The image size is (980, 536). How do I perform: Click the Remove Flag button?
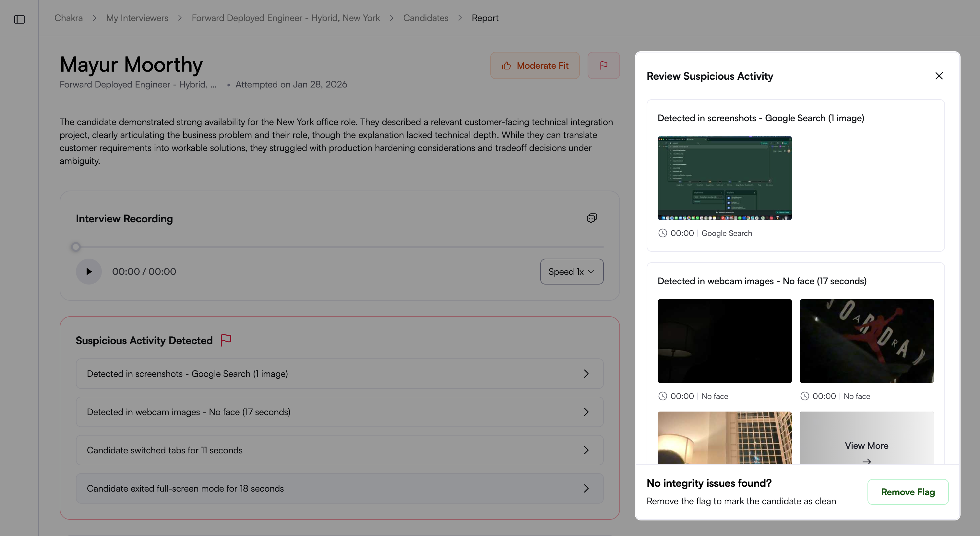click(x=907, y=492)
